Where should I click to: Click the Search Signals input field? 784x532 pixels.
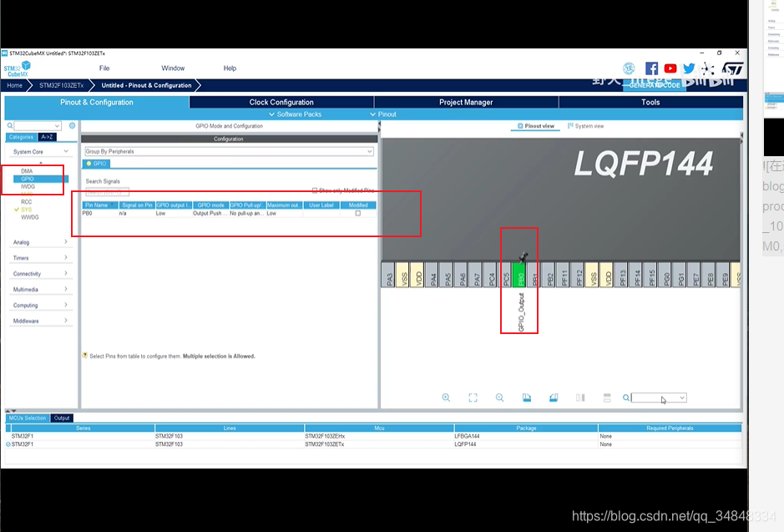pos(107,191)
